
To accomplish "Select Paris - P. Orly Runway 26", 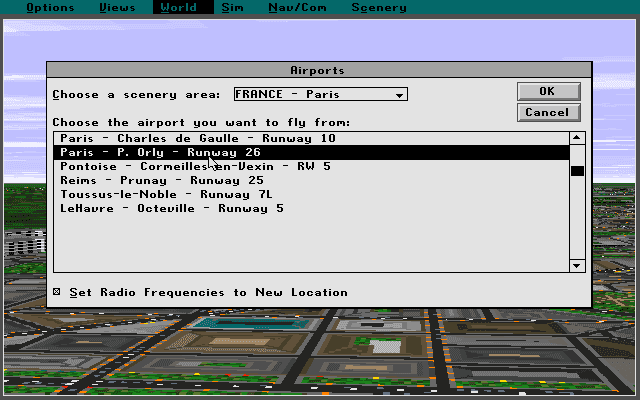I will tap(160, 152).
